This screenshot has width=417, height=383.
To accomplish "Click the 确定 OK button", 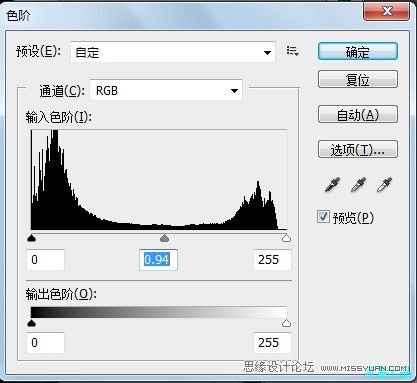I will 358,51.
